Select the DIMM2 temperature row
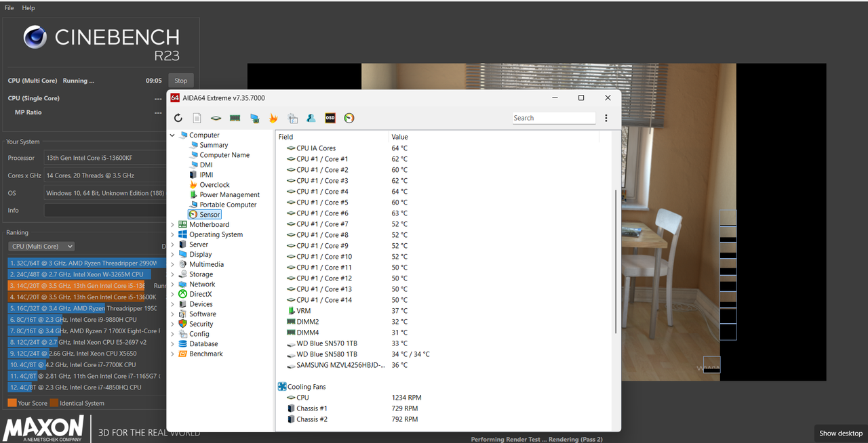Screen dimensions: 868x443 [x=437, y=322]
